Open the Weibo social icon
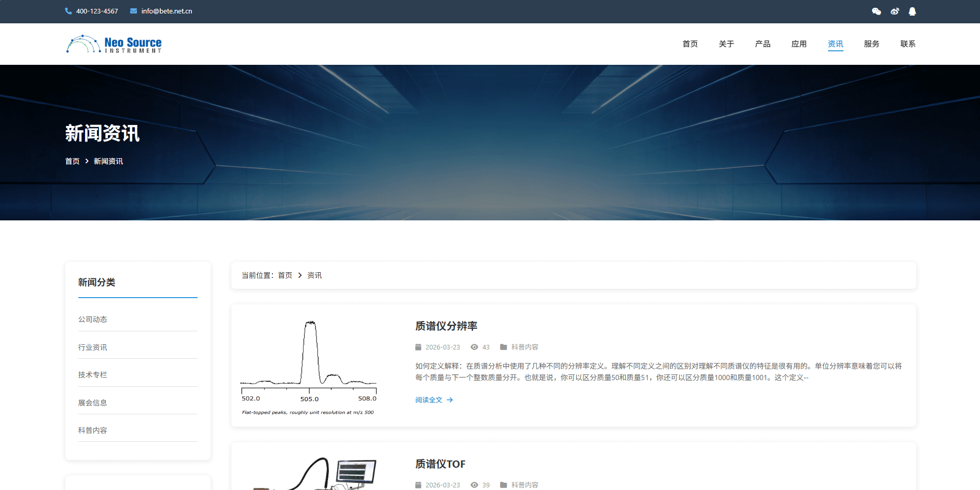980x490 pixels. pyautogui.click(x=894, y=11)
